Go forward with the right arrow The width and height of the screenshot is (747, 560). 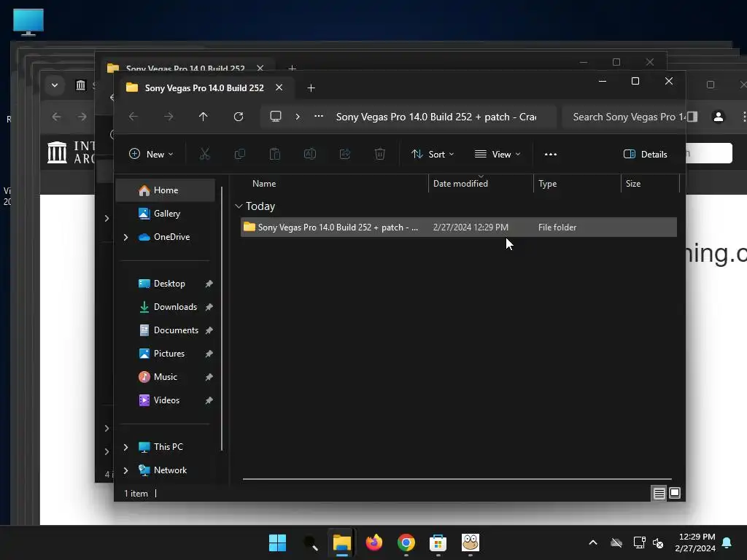coord(169,117)
